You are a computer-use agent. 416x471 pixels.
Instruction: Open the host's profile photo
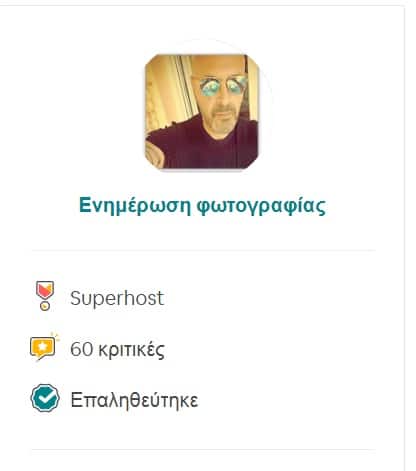click(x=202, y=112)
